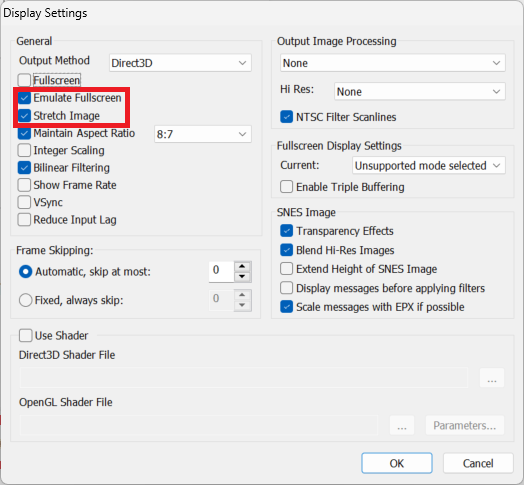Click the Cancel button
The width and height of the screenshot is (524, 485).
click(478, 463)
